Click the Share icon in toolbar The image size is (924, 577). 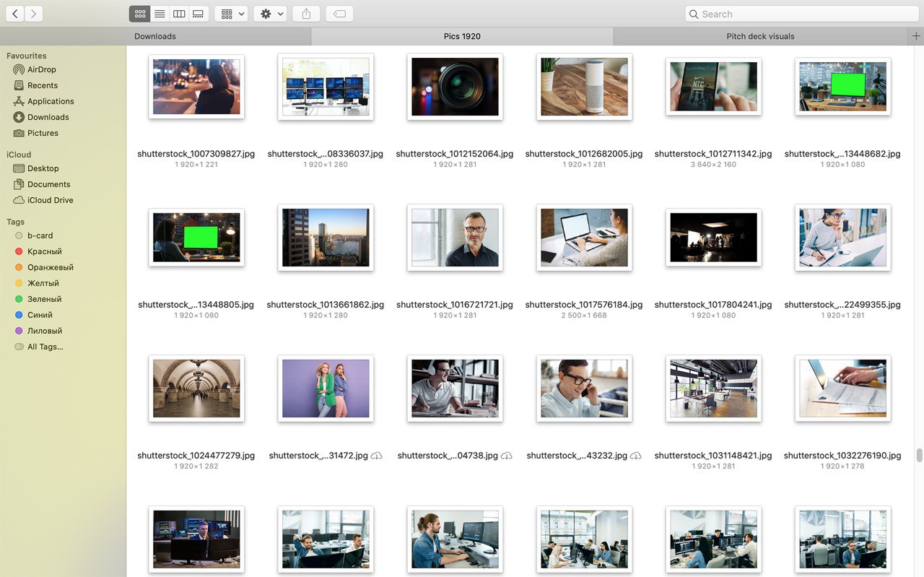click(x=306, y=14)
